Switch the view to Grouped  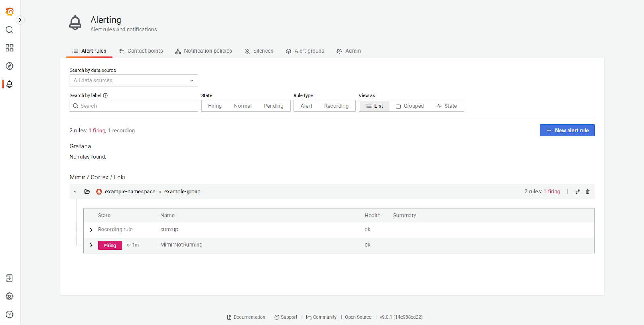coord(410,106)
